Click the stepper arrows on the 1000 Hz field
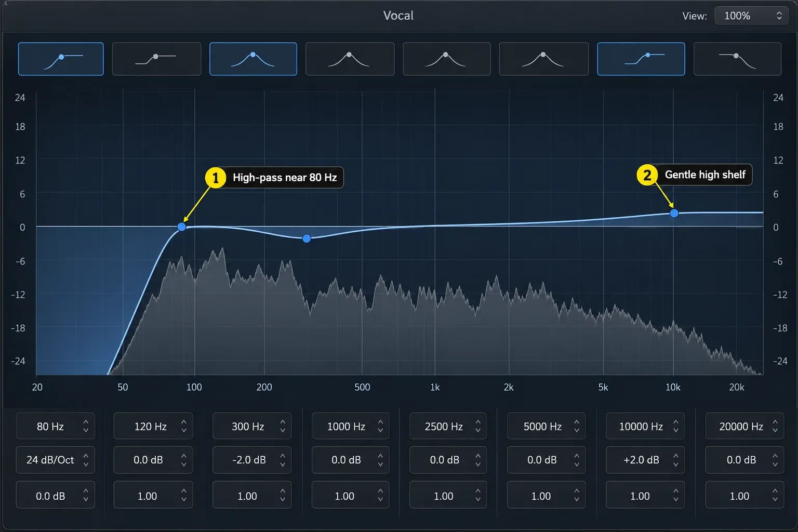The height and width of the screenshot is (532, 798). (381, 427)
